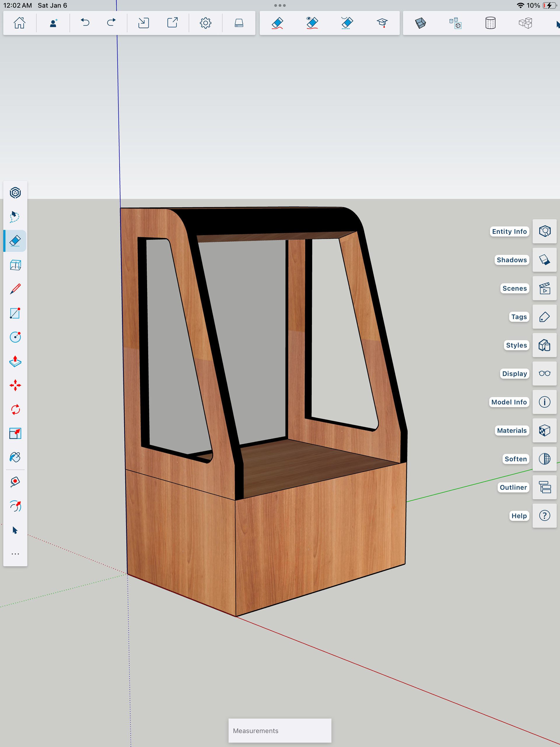
Task: Select the Pencil line tool
Action: pos(15,289)
